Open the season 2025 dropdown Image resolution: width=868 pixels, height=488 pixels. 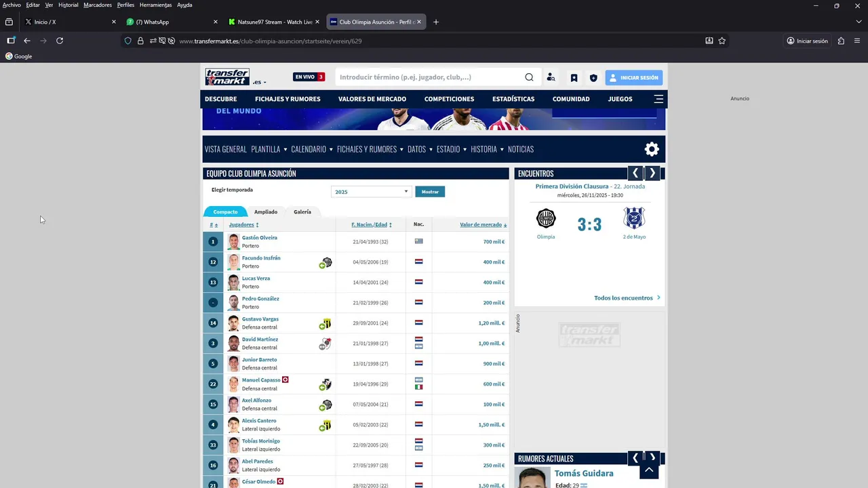click(371, 192)
